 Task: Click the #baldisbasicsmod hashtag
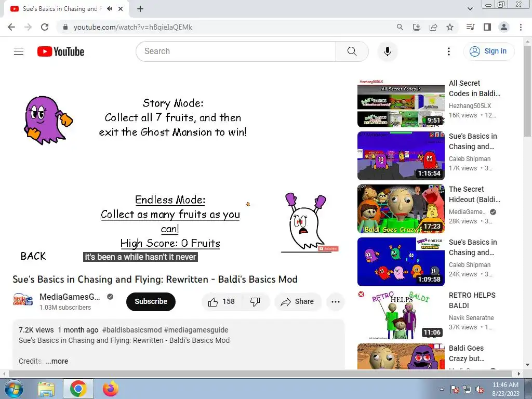(132, 330)
